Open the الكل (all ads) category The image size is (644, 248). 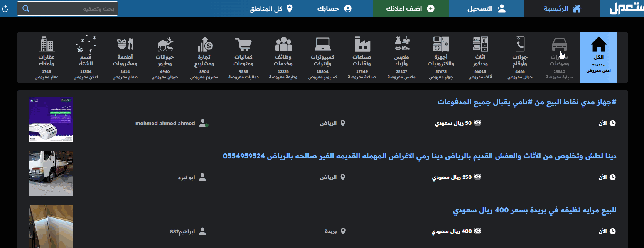(598, 58)
